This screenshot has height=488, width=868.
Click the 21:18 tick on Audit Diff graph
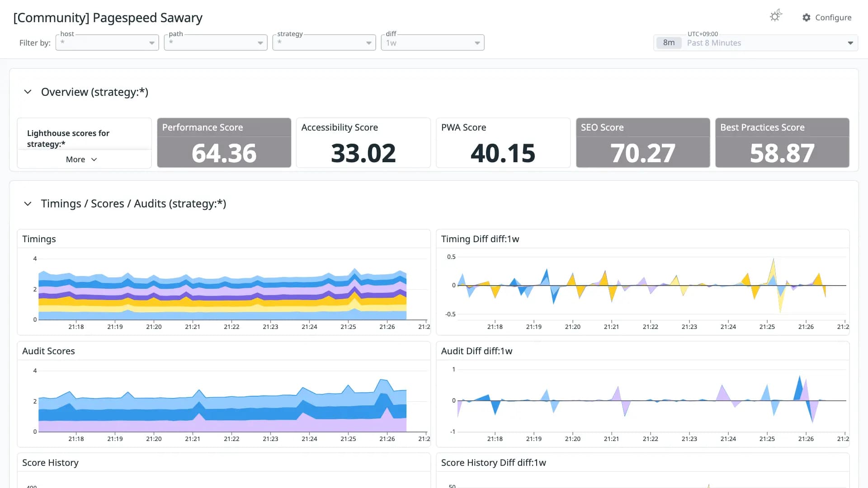[x=495, y=439]
